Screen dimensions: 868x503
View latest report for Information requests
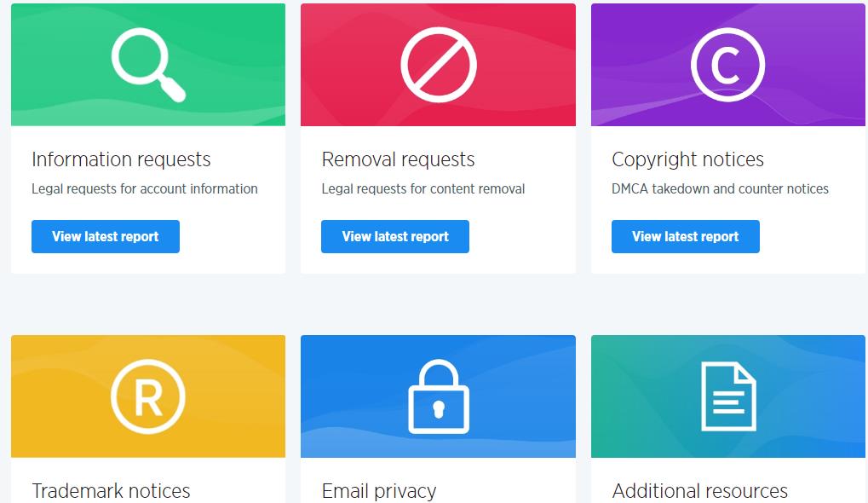tap(105, 236)
